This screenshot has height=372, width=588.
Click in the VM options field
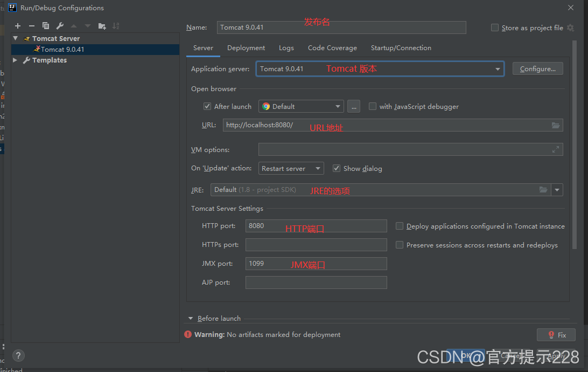click(411, 149)
